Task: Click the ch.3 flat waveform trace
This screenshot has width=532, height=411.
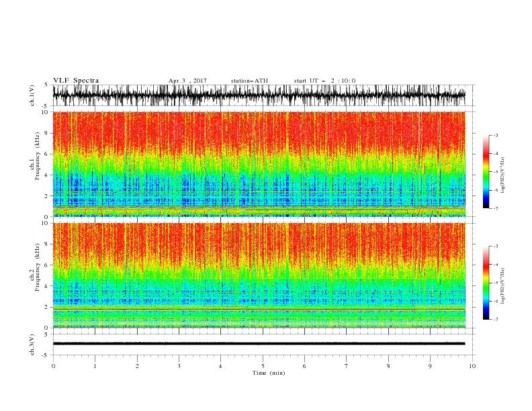Action: [259, 344]
